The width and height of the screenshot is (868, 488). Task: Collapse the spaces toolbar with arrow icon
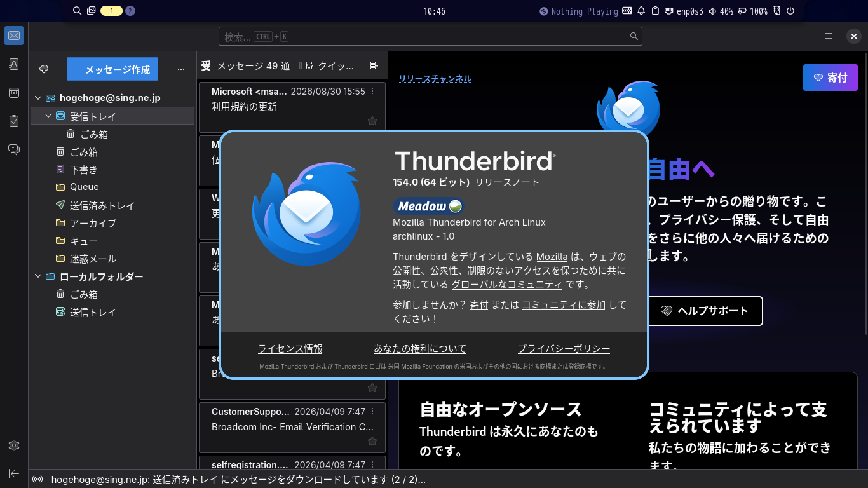[x=14, y=473]
